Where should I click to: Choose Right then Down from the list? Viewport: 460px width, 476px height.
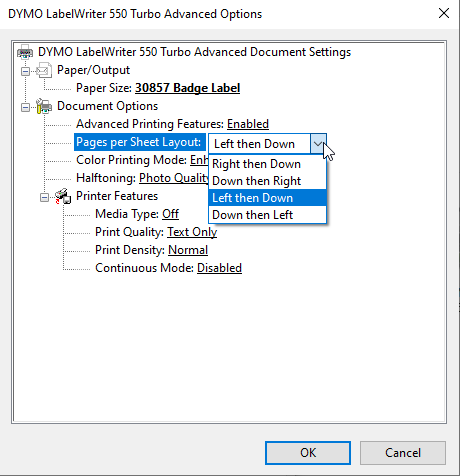(x=267, y=164)
